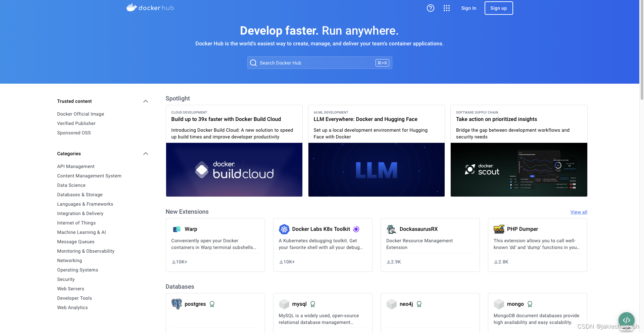Click the download icon on K8s Toolkit card
Screen dimensions: 644x333
(281, 262)
